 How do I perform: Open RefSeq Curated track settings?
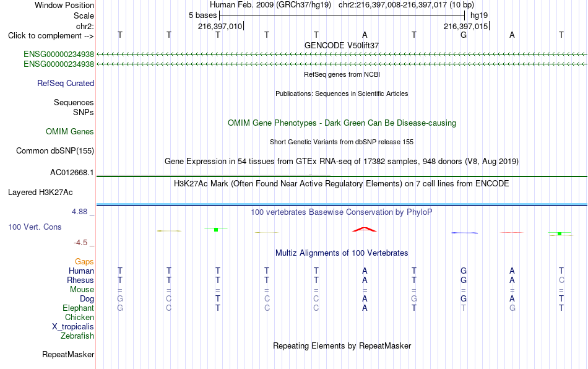pos(66,83)
